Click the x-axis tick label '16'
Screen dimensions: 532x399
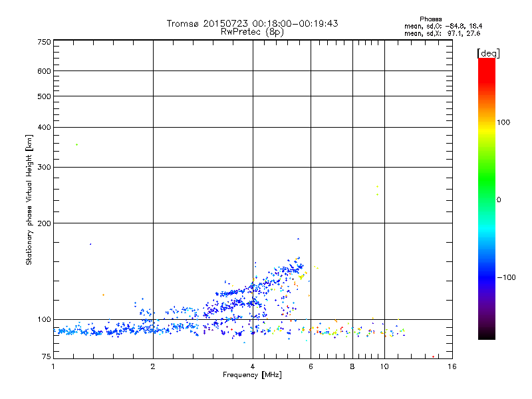tap(452, 366)
